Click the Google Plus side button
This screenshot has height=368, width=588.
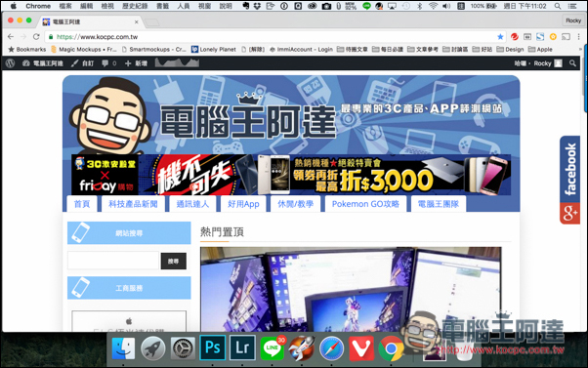click(x=570, y=214)
